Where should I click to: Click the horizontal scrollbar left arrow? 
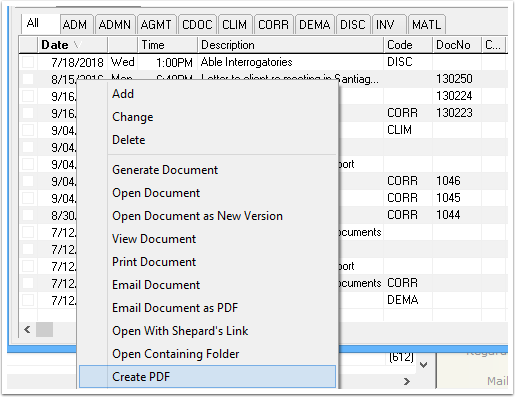click(27, 330)
